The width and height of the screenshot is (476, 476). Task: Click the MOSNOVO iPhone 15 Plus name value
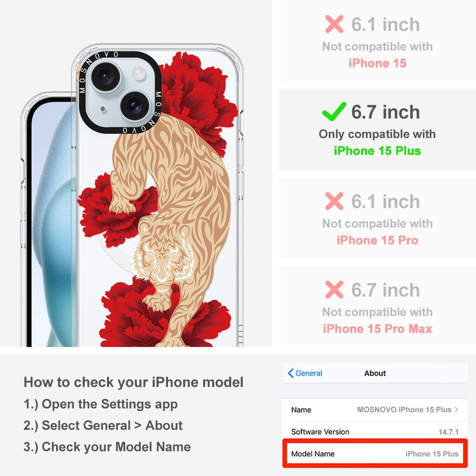click(404, 409)
